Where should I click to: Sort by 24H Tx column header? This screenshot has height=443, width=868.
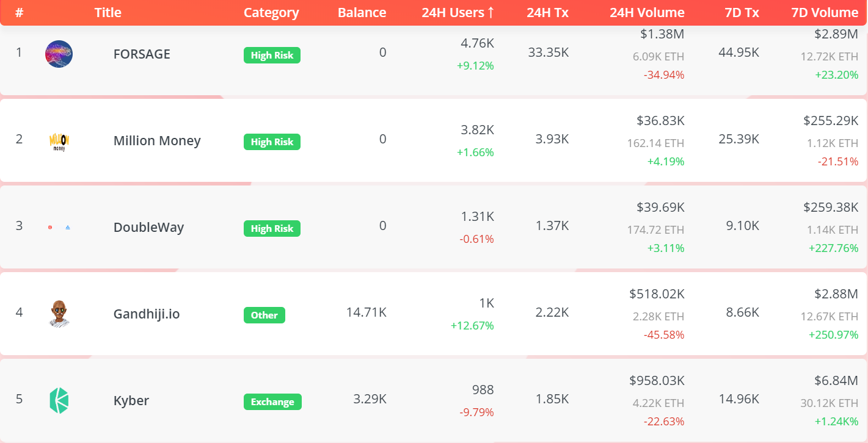(x=547, y=13)
